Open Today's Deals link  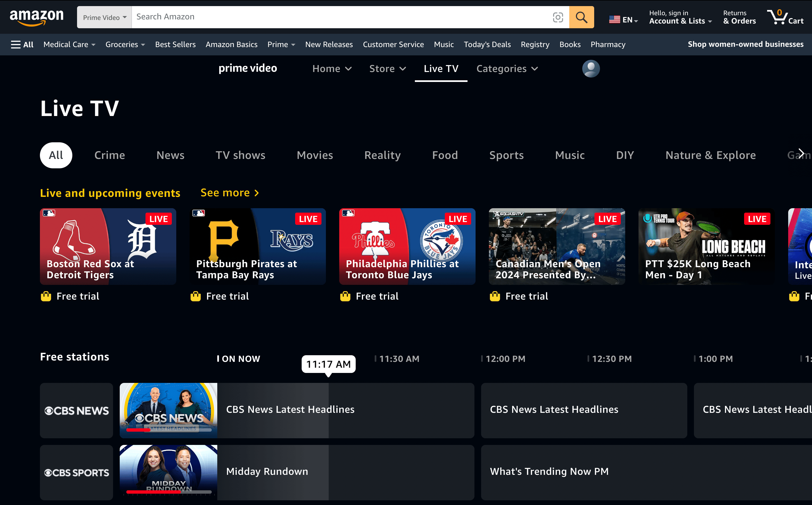(487, 44)
